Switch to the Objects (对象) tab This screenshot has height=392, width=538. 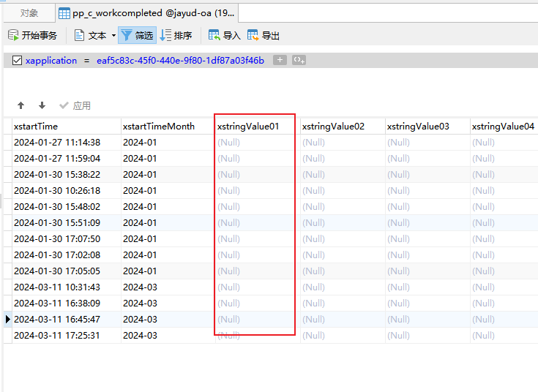click(x=29, y=13)
